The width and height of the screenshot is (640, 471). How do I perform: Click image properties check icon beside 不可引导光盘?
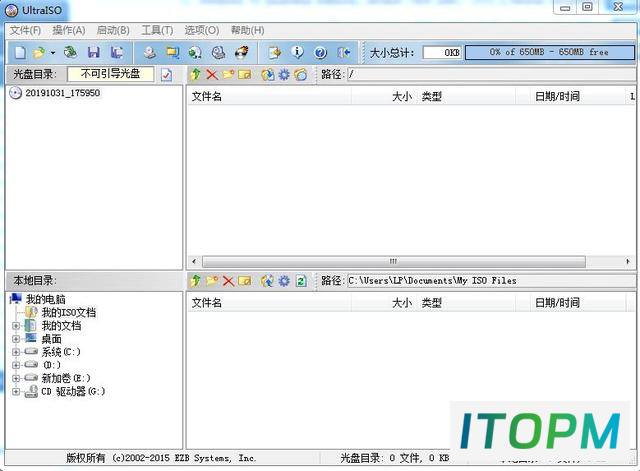(166, 75)
